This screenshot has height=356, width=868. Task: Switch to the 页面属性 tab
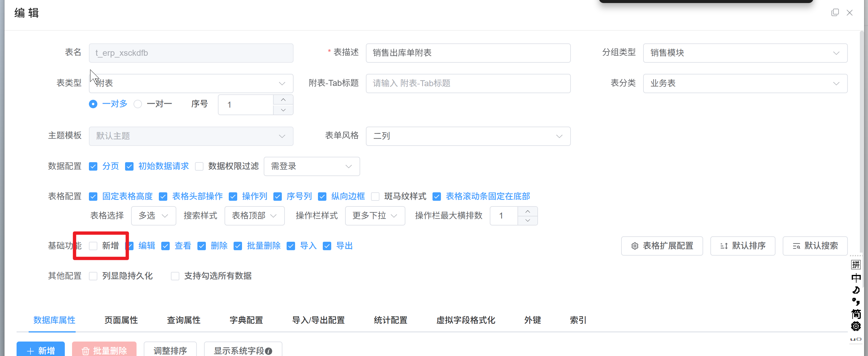[121, 320]
